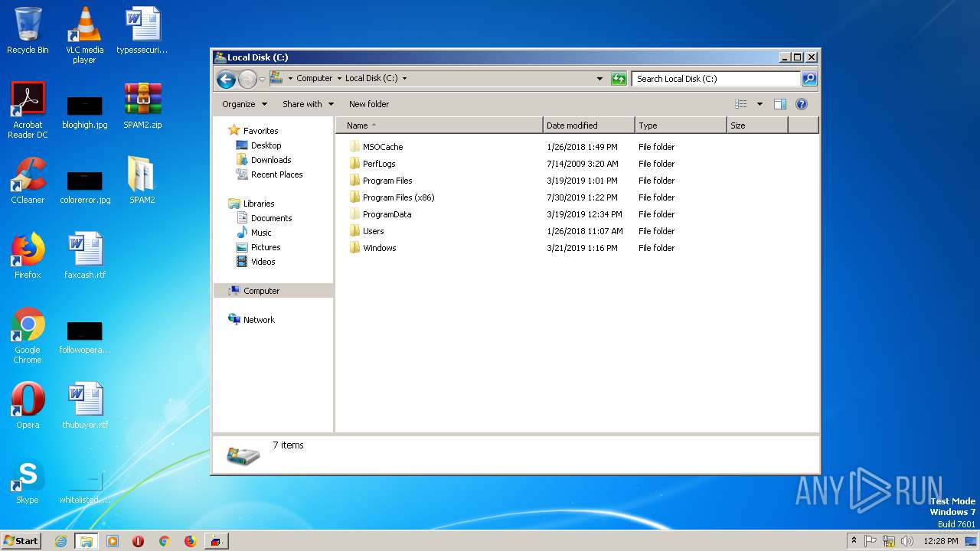Viewport: 980px width, 551px height.
Task: Click the taskbar clock showing 12:28 PM
Action: pyautogui.click(x=941, y=541)
